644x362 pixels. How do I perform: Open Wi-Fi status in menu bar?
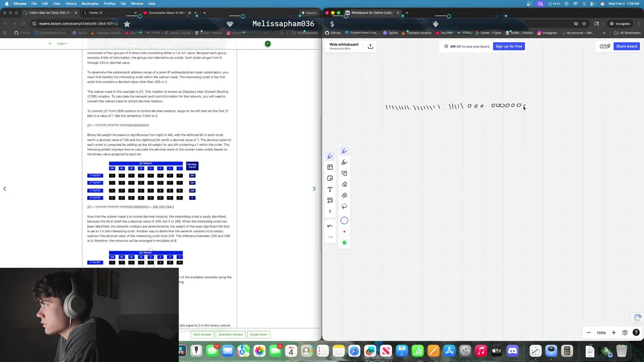point(575,4)
